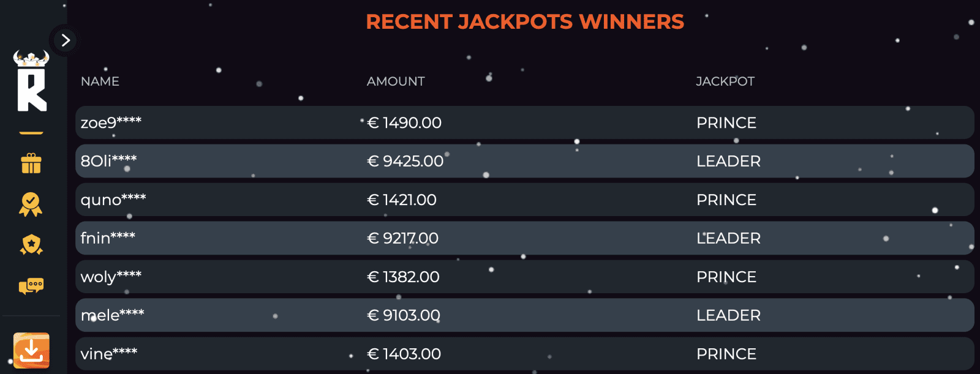Click the vine**** winner name
The height and width of the screenshot is (374, 980).
pyautogui.click(x=110, y=354)
